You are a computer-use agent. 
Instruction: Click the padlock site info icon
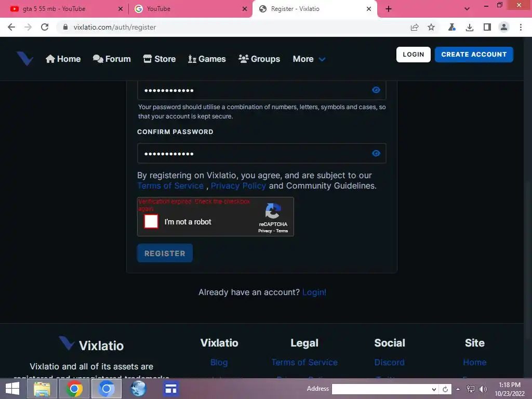point(65,27)
